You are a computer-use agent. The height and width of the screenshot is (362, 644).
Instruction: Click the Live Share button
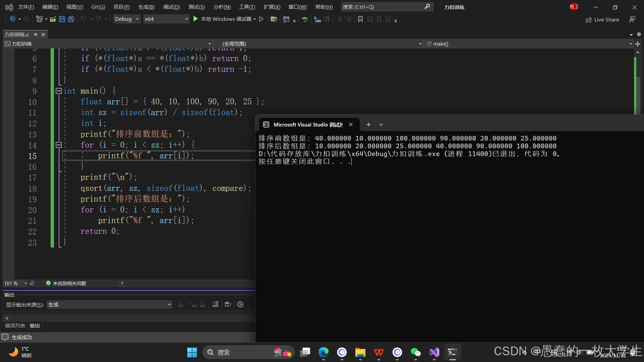point(602,20)
